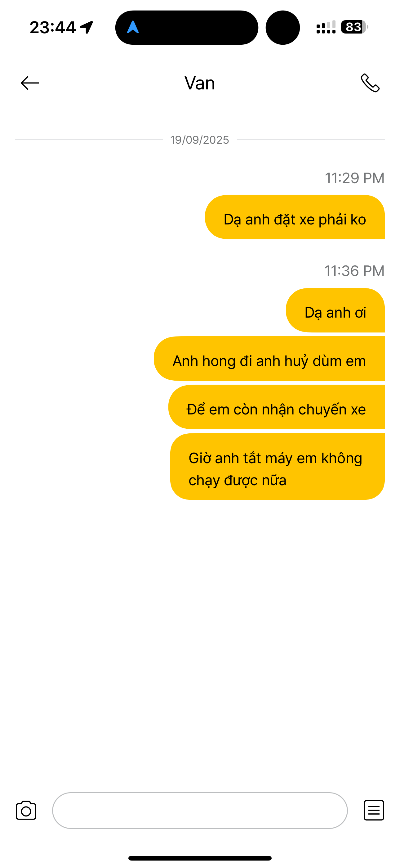Screen dimensions: 400x868
Task: Tap the blue navigation arrow in Dynamic Island
Action: 133,27
